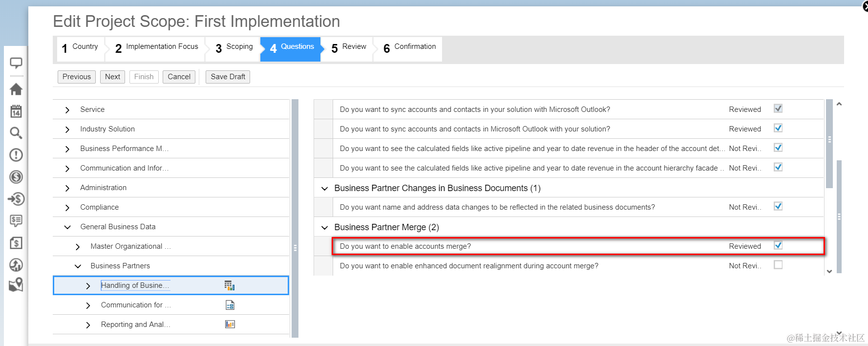Collapse the Business Partner Merge group
The image size is (868, 346).
pos(325,228)
